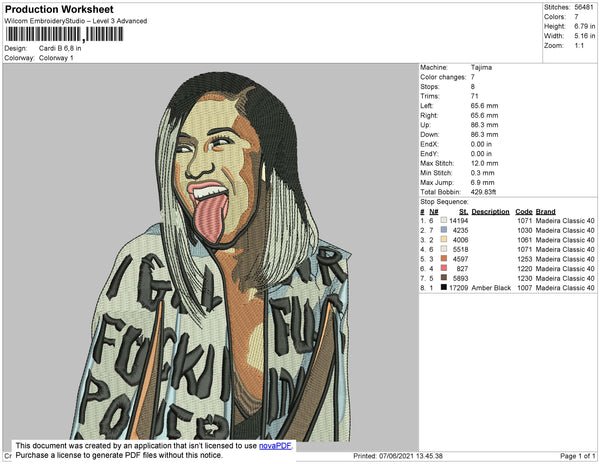Select 'Wilcom EmbroideryStudio – Level 3 Advanced' text
600x464 pixels.
point(76,21)
